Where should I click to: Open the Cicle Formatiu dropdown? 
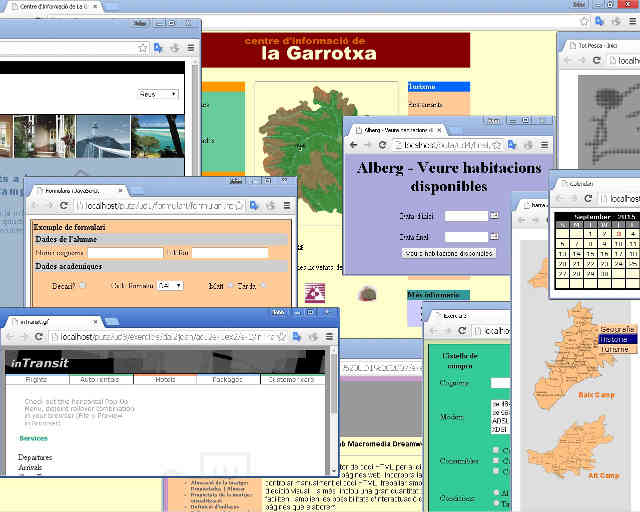(x=170, y=285)
